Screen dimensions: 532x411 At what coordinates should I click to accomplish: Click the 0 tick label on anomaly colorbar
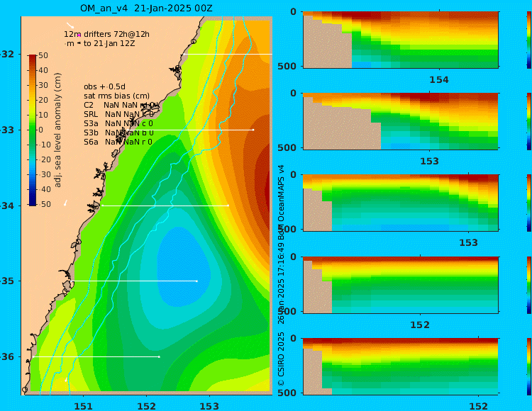coord(40,130)
